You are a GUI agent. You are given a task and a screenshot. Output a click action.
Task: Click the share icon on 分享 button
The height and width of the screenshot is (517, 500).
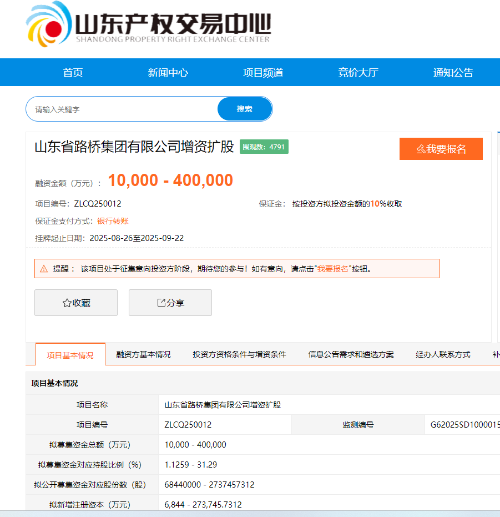coord(161,303)
